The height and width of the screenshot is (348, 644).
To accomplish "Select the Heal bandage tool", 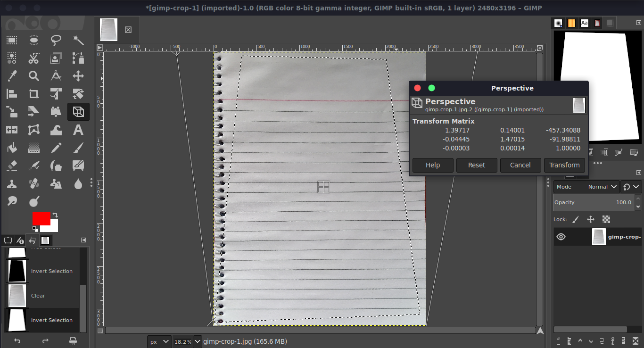I will 34,183.
